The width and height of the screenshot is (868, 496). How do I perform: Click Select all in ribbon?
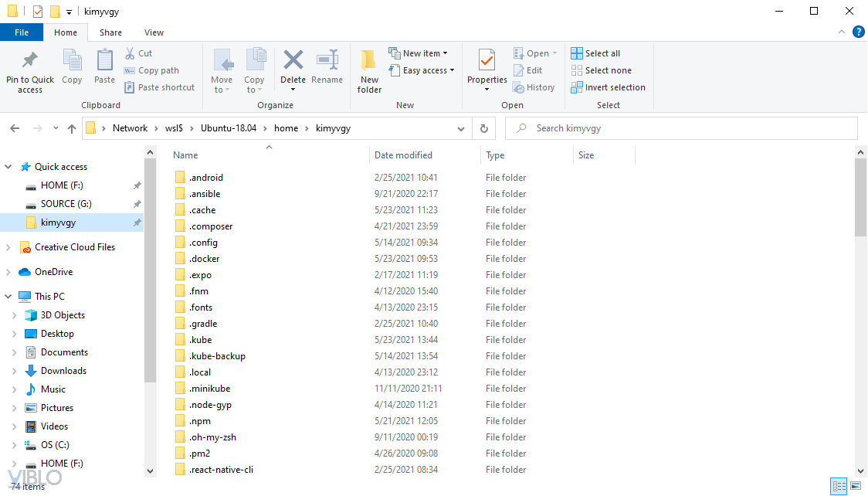click(x=595, y=53)
